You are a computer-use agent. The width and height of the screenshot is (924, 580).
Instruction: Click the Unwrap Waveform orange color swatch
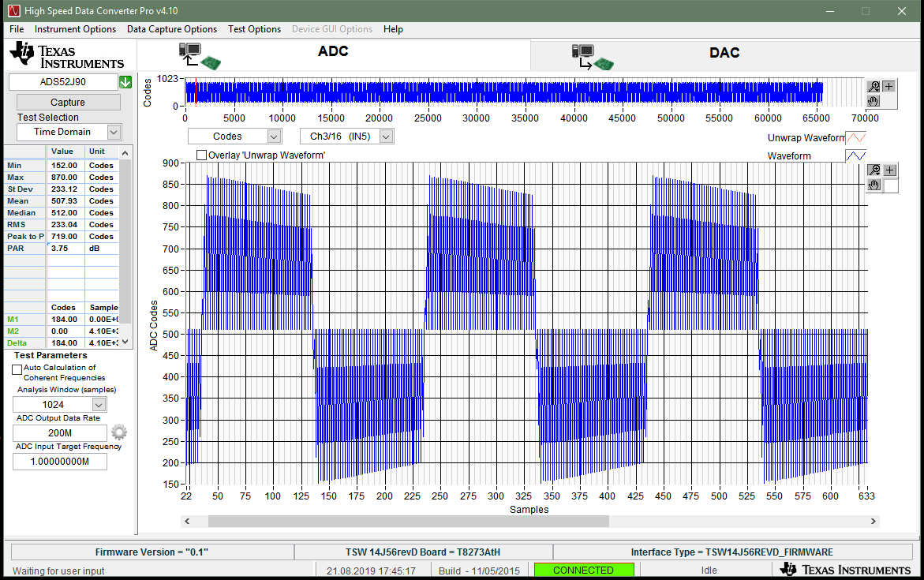pos(855,138)
